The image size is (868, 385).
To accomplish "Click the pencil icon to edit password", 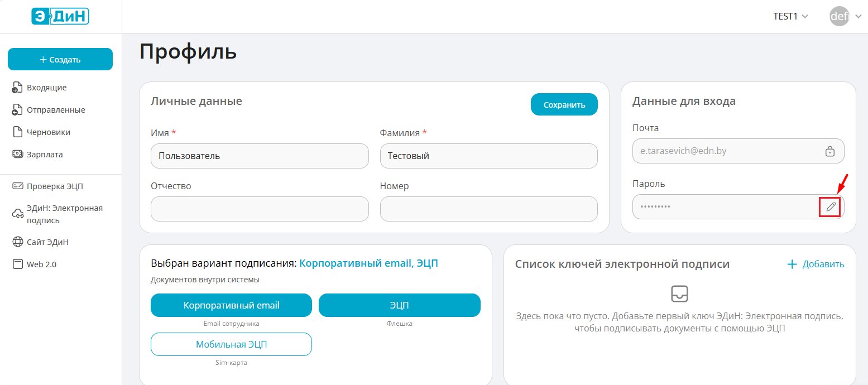I will pyautogui.click(x=831, y=207).
